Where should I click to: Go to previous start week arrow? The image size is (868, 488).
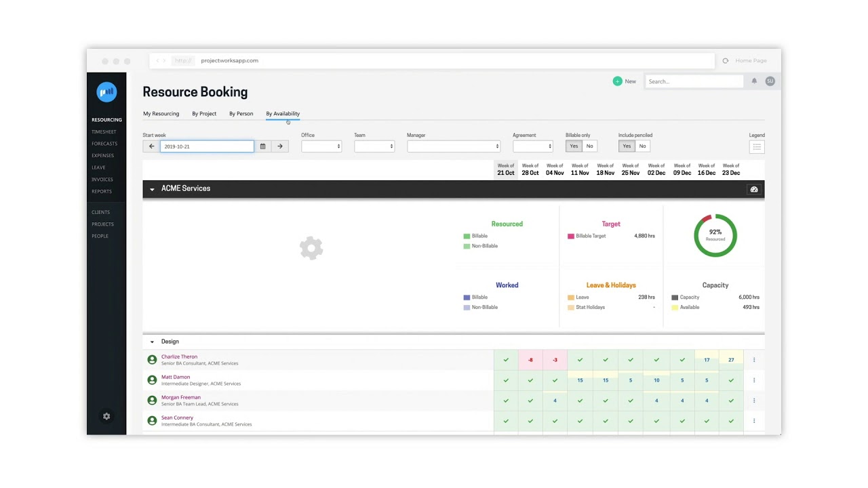pos(152,146)
